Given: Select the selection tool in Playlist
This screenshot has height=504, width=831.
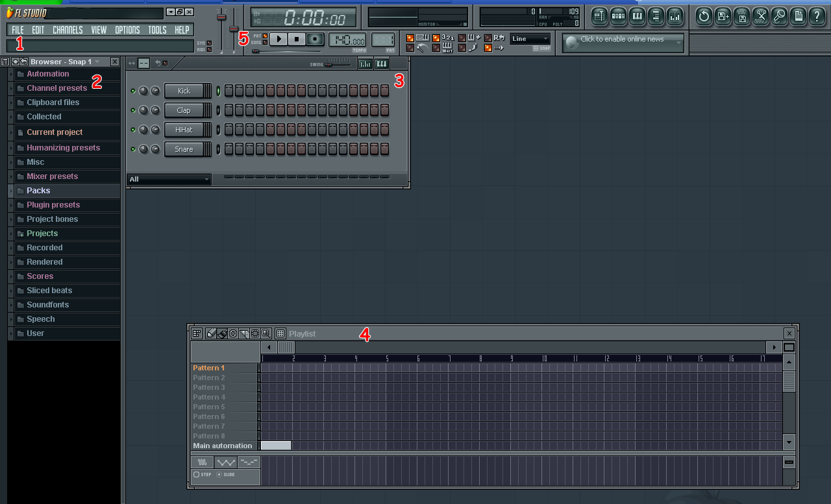Looking at the screenshot, I should coord(254,333).
